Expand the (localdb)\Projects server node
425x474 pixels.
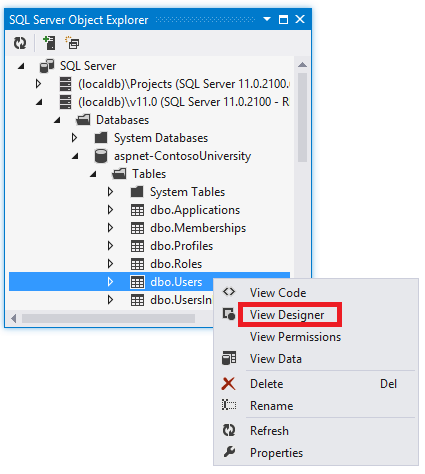coord(38,84)
